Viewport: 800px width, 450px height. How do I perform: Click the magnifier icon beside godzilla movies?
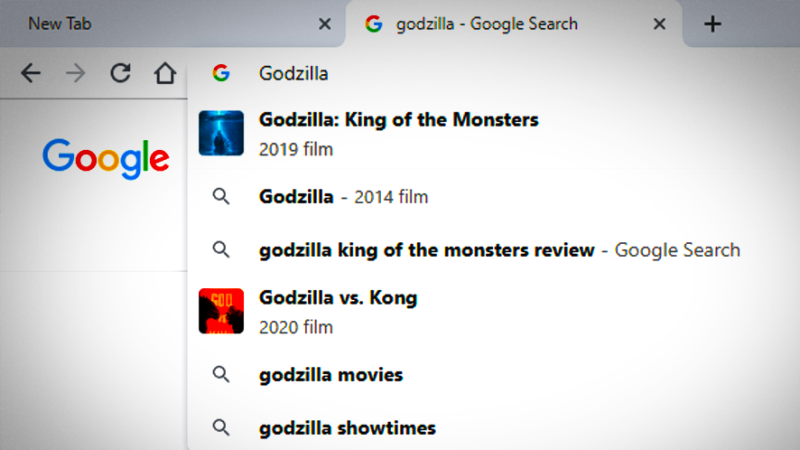pyautogui.click(x=221, y=375)
